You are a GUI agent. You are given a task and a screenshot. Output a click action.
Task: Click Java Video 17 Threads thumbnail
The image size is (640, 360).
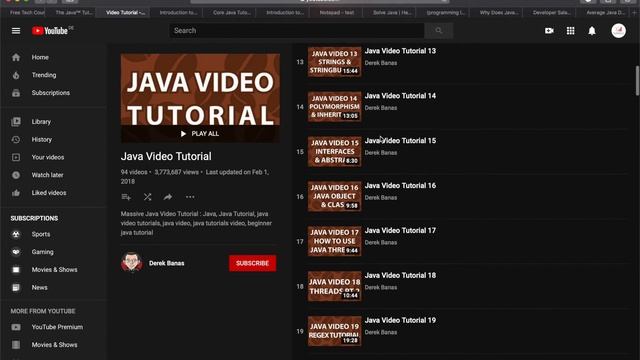[x=334, y=242]
